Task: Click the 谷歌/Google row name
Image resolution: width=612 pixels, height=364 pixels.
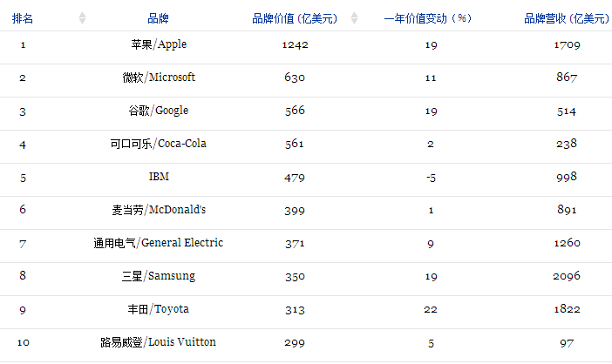Action: coord(159,111)
